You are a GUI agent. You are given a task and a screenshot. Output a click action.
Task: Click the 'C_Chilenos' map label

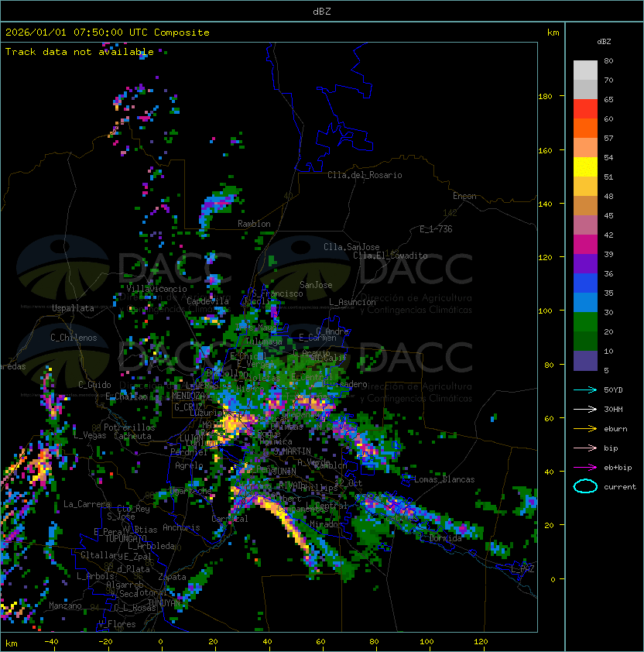pos(74,338)
